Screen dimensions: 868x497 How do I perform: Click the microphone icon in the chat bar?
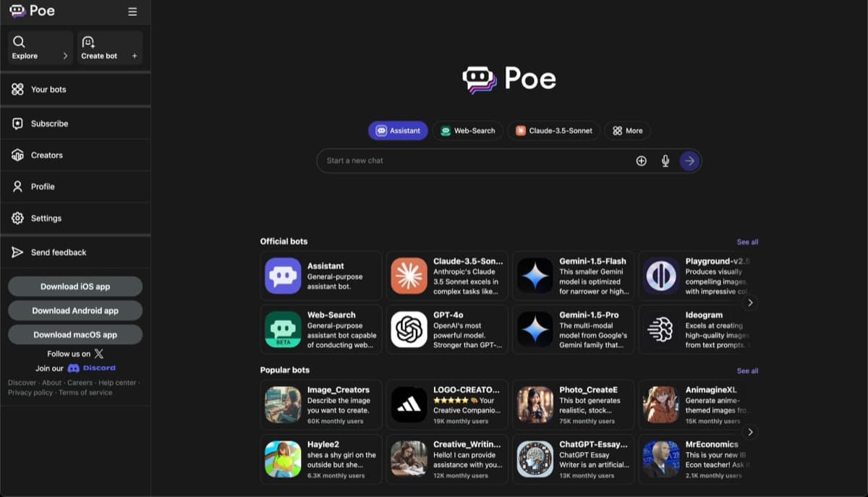pos(665,161)
